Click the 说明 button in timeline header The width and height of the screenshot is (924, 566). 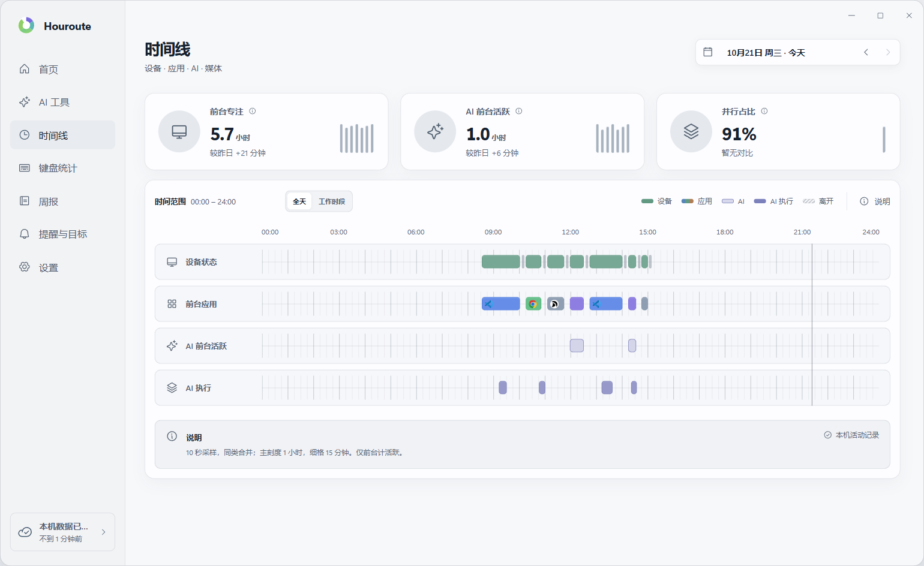coord(875,201)
